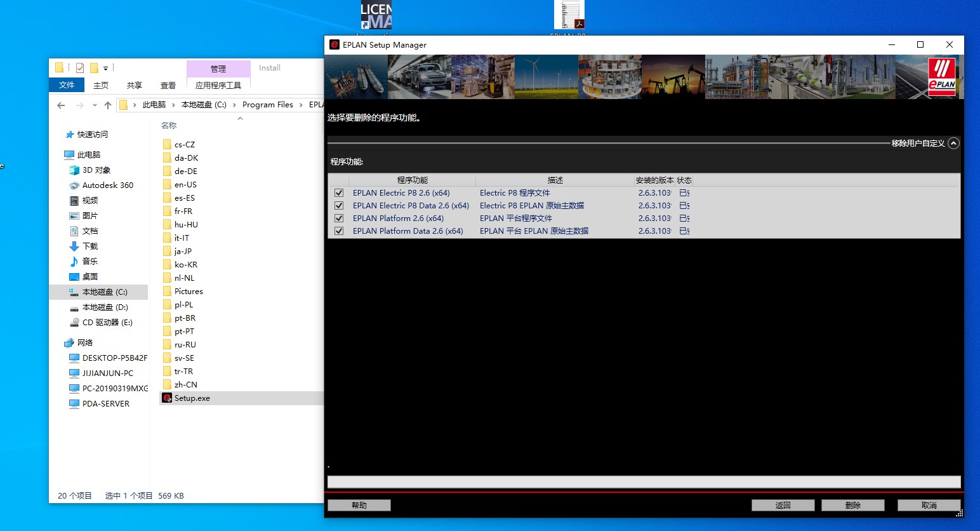The image size is (980, 531).
Task: Select the 快速访问 star icon in sidebar
Action: [70, 135]
